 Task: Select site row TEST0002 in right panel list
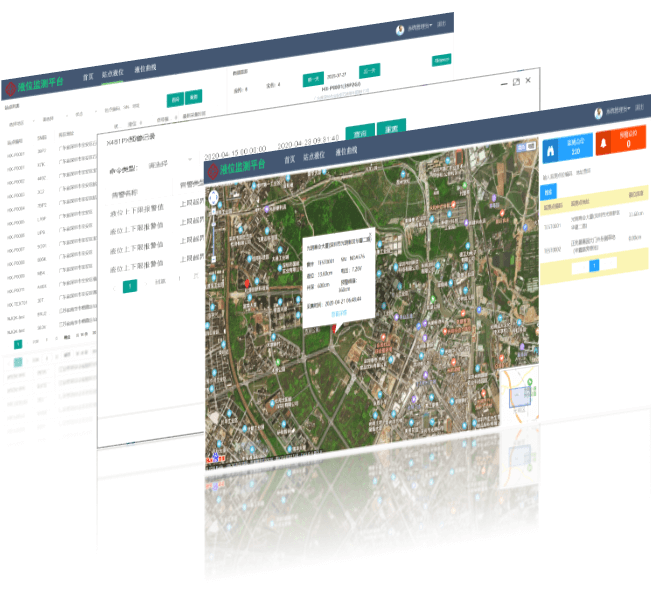pyautogui.click(x=594, y=244)
